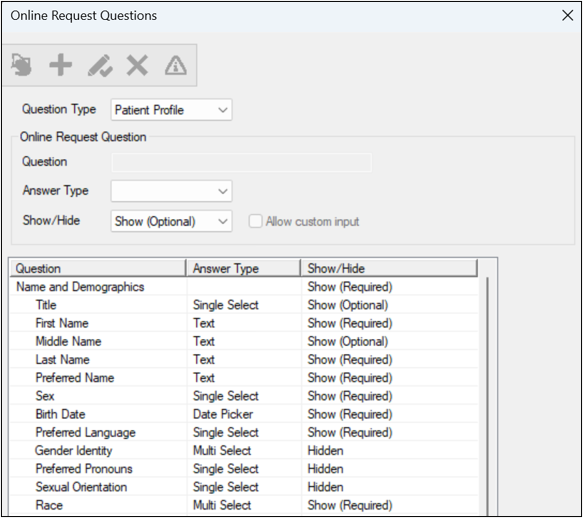Select the Preferred Pronouns row
The height and width of the screenshot is (518, 583).
click(244, 469)
